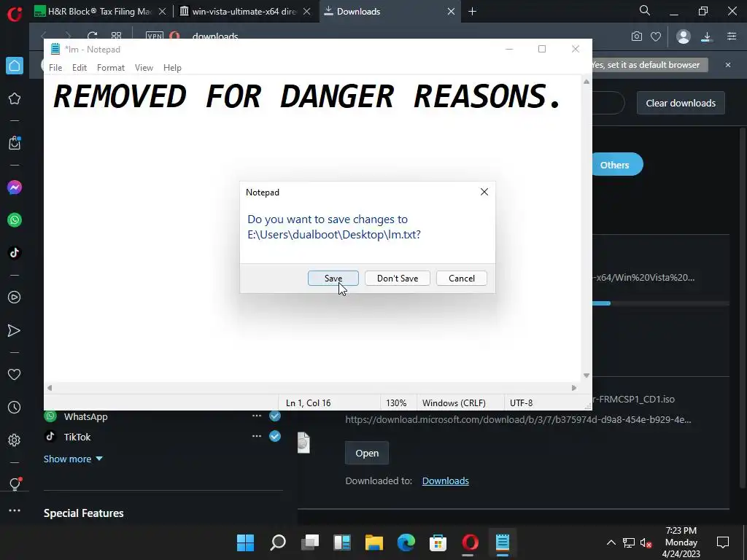Click the Opera snapshot camera icon
Viewport: 747px width, 560px height.
coord(636,36)
